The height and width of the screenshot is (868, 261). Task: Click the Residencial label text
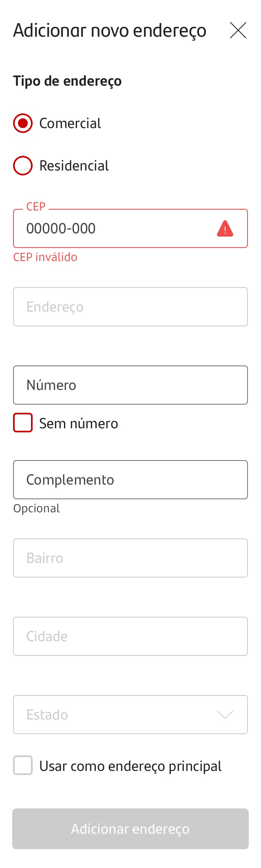(x=74, y=166)
